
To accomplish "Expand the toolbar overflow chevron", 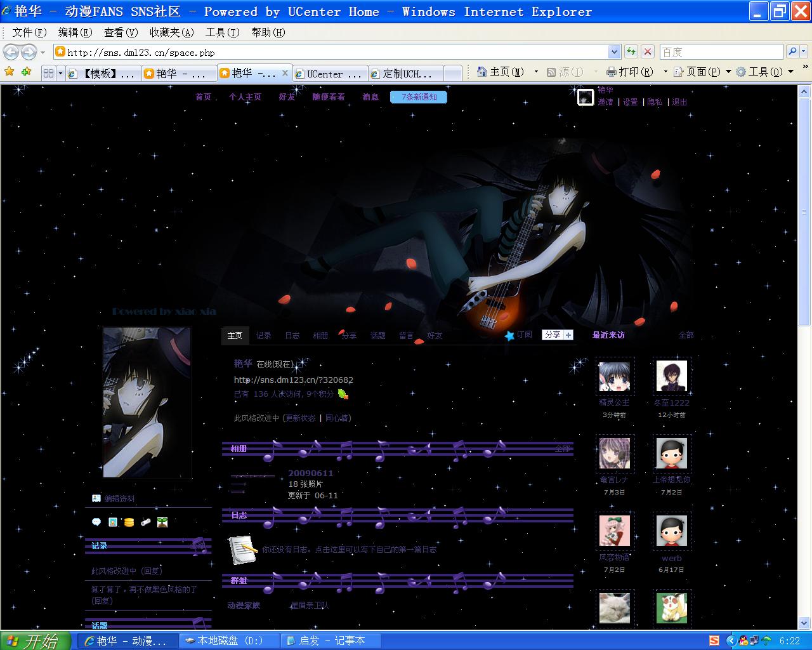I will tap(806, 67).
